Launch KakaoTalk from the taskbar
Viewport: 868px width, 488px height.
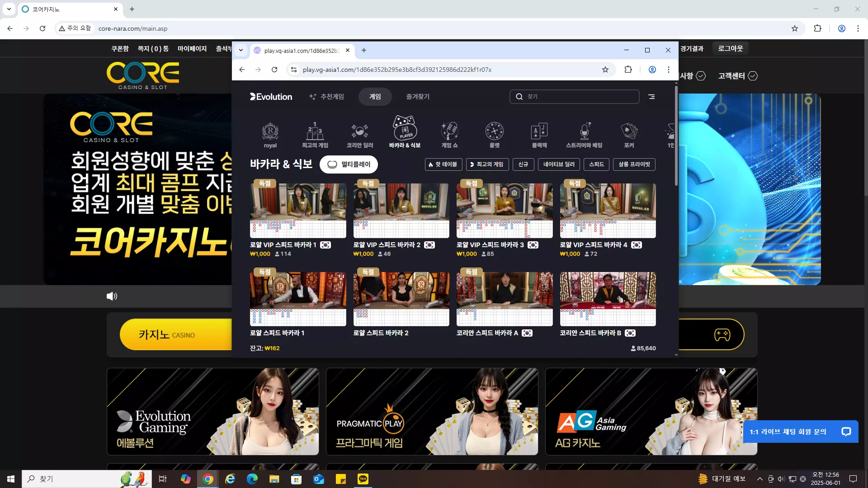[363, 479]
